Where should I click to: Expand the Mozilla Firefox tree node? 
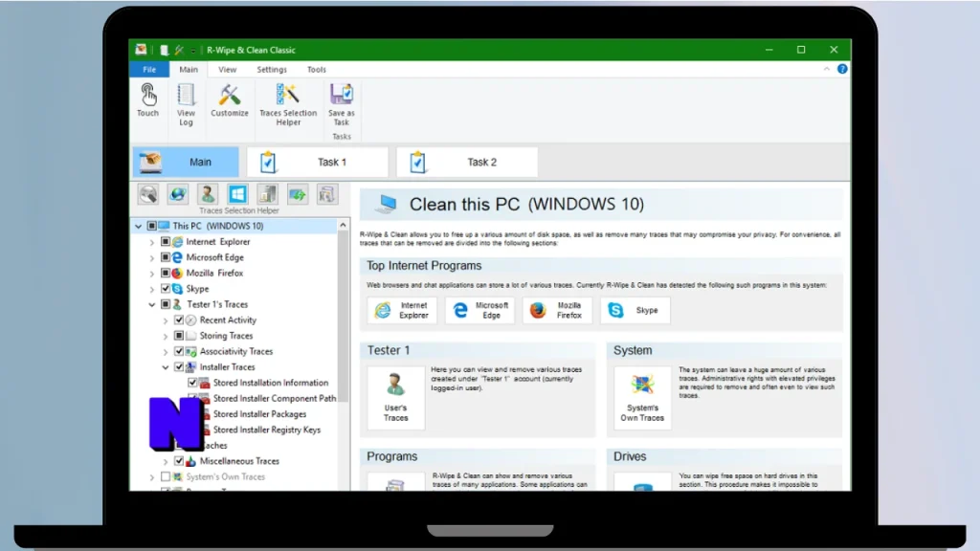pyautogui.click(x=152, y=273)
